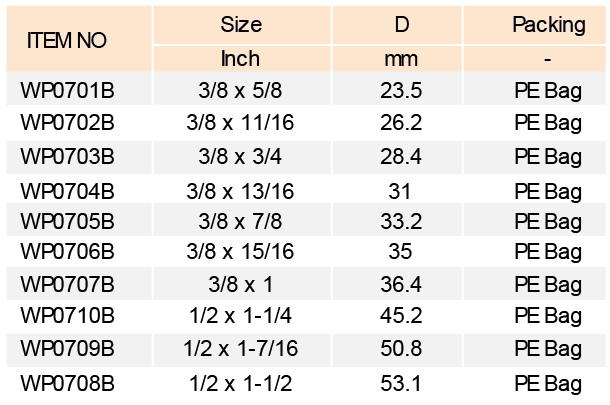Click the 45.2 diameter value
Image resolution: width=610 pixels, height=405 pixels.
401,317
